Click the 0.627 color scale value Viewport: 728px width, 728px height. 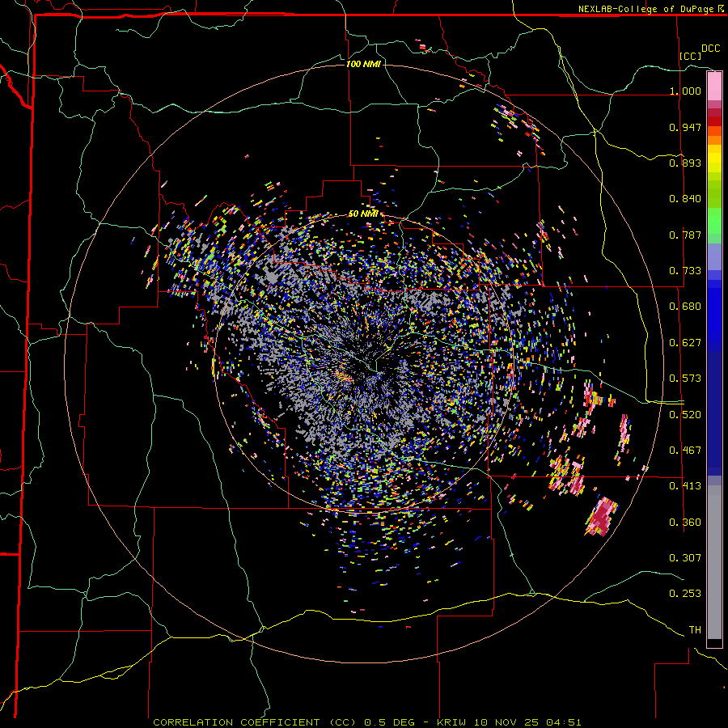click(685, 343)
